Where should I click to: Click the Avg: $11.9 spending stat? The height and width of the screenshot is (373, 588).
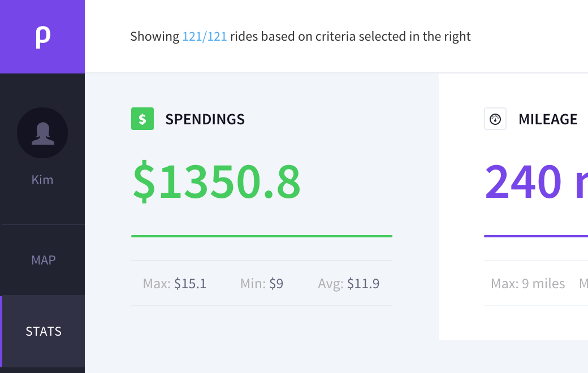(349, 283)
